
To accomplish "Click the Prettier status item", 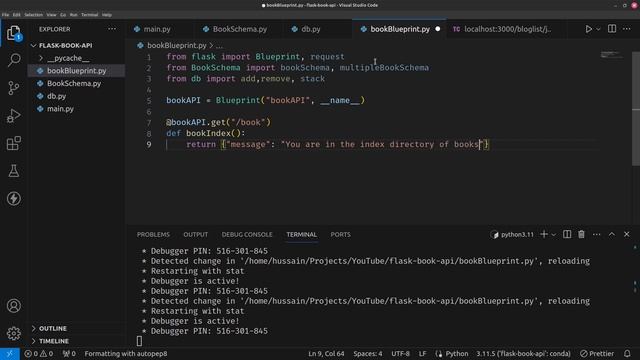I will 597,353.
